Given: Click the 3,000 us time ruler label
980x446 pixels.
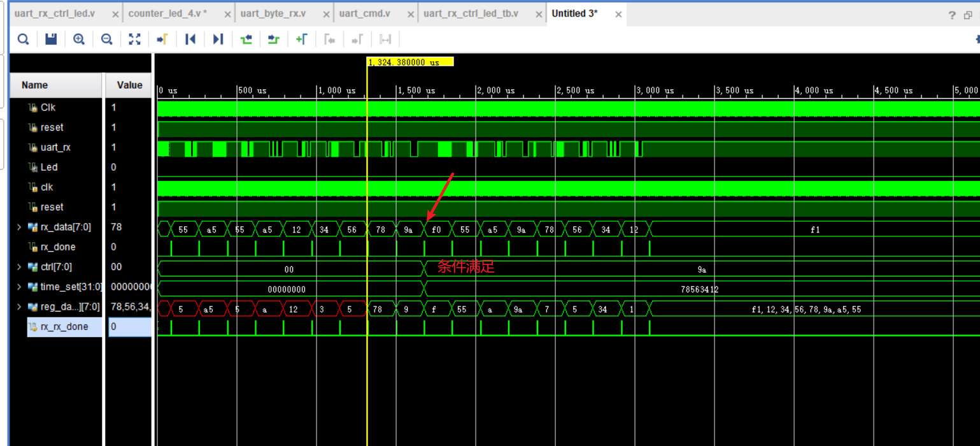Looking at the screenshot, I should click(655, 90).
